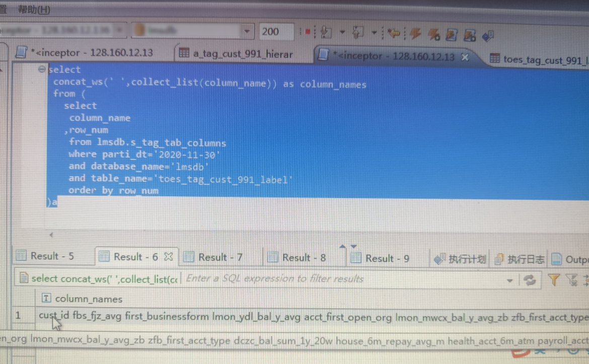Click the blue tag icon in toolbar
Viewport: 589px width, 364px height.
click(487, 35)
